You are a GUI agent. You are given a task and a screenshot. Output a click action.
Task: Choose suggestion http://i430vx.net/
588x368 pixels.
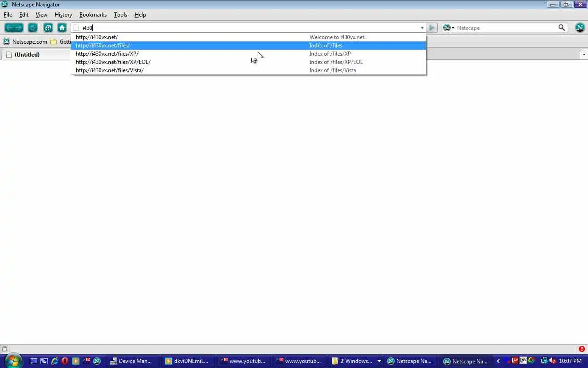tap(249, 37)
